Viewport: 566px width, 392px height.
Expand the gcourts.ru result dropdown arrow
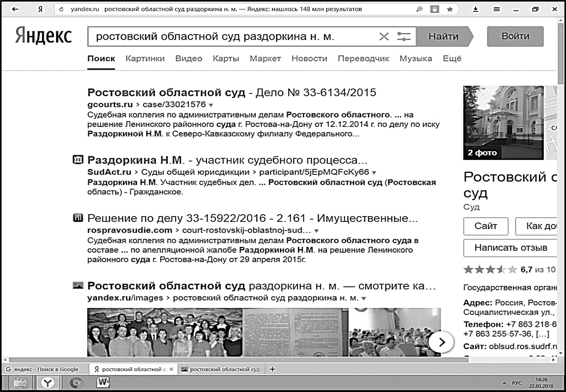[x=211, y=105]
